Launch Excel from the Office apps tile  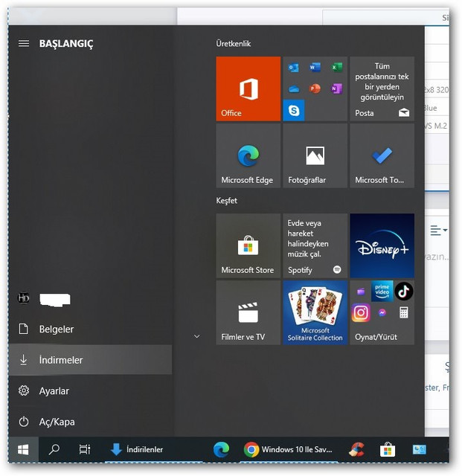pyautogui.click(x=336, y=68)
